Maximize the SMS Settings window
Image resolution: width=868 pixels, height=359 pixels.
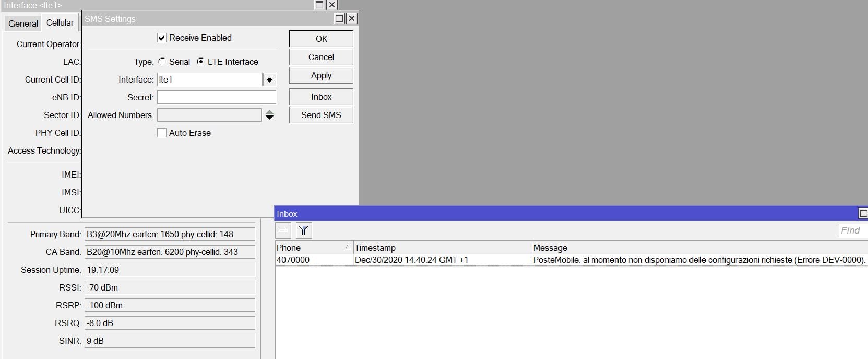[x=339, y=18]
